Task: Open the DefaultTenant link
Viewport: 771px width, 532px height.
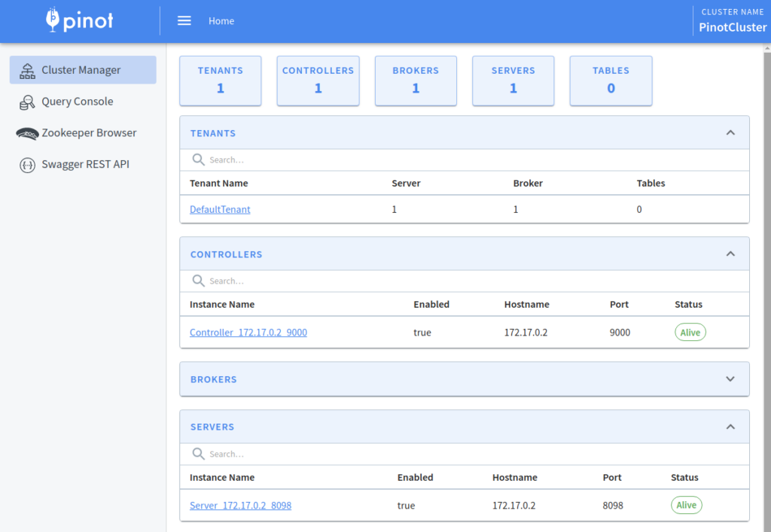Action: pos(219,209)
